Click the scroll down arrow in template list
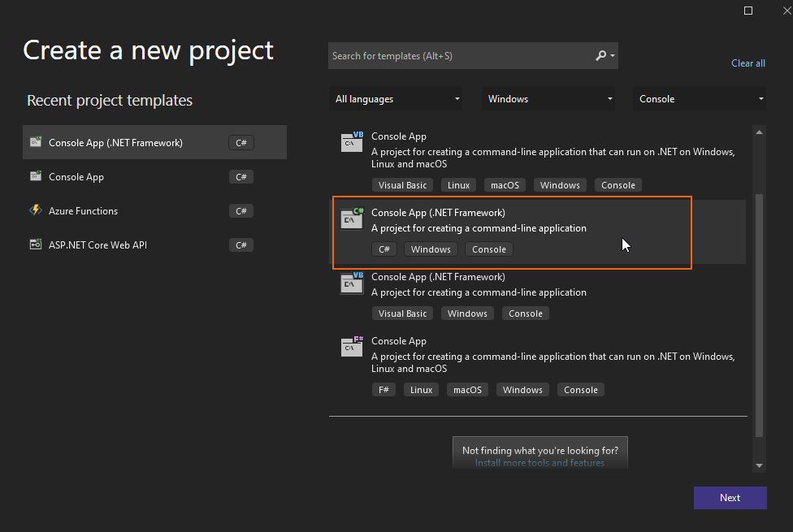 click(x=760, y=465)
